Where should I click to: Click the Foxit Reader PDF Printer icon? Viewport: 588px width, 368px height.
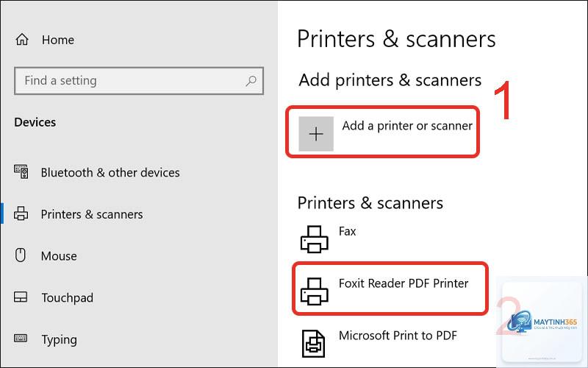point(315,291)
